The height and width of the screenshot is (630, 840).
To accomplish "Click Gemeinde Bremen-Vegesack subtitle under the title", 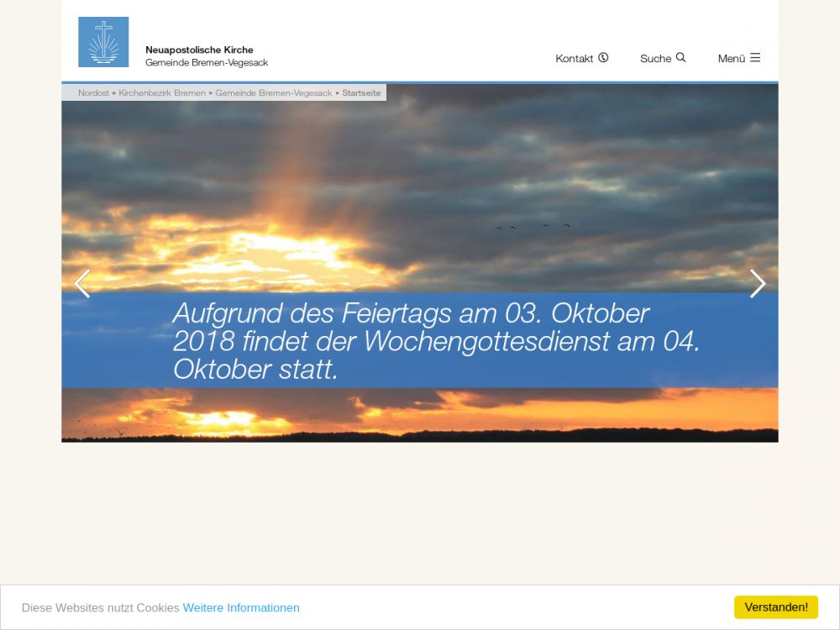I will click(x=207, y=63).
